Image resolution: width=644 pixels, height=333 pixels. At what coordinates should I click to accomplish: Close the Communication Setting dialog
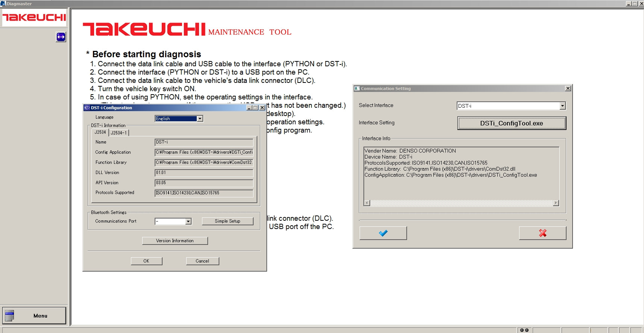click(568, 89)
